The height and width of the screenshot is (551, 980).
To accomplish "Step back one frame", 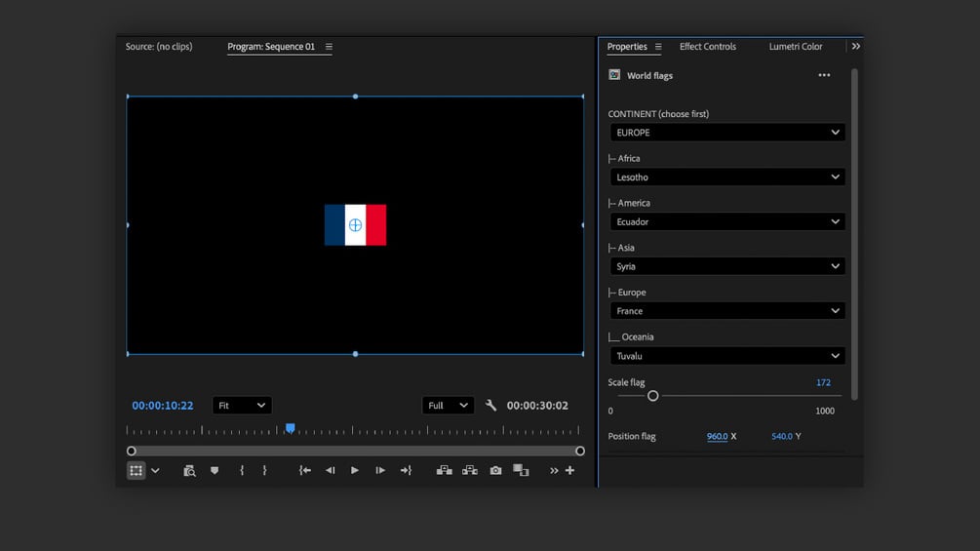I will pos(330,470).
